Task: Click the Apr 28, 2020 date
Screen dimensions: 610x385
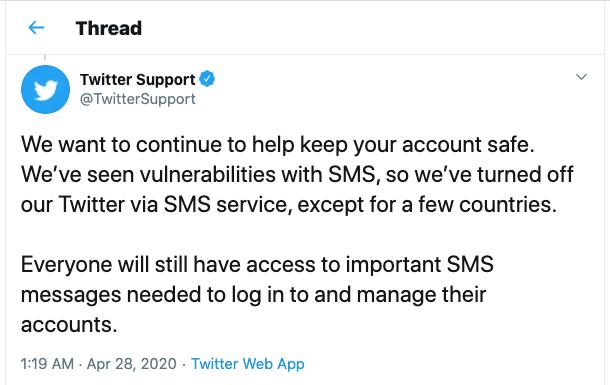Action: (x=131, y=364)
